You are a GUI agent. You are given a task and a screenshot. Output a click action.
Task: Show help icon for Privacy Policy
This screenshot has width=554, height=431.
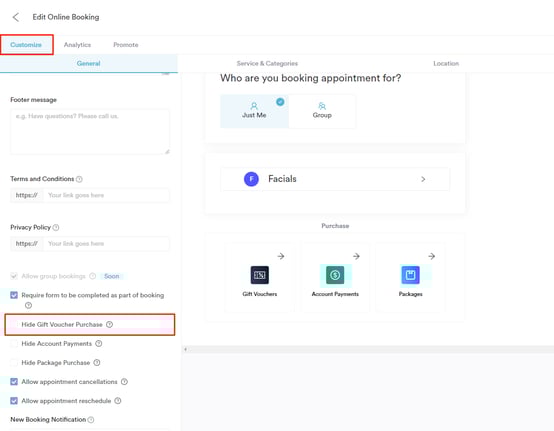pos(56,228)
